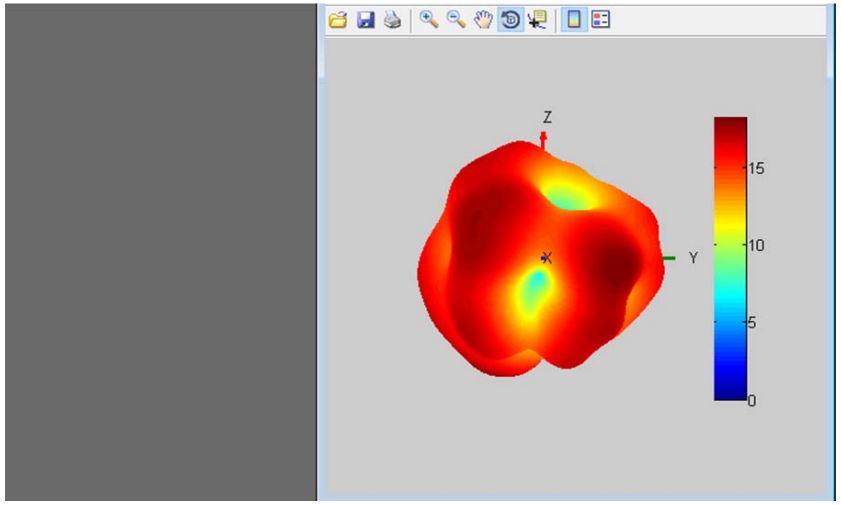Viewport: 841px width, 505px height.
Task: Select the Pan hand tool
Action: [483, 20]
